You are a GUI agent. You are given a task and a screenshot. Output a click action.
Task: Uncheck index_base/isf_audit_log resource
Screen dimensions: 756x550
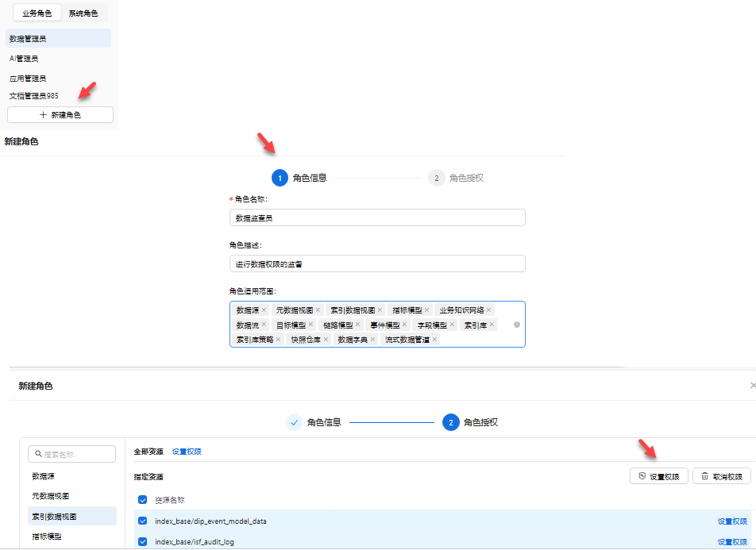143,542
